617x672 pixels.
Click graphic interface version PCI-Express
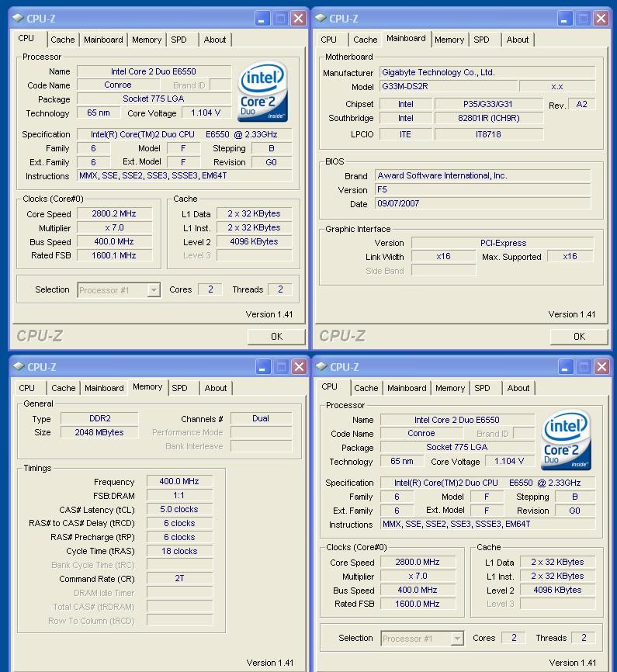tap(502, 243)
